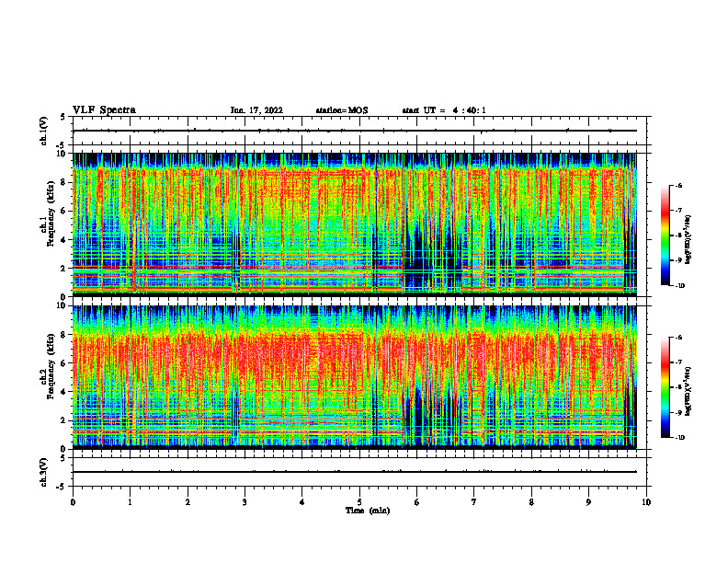Viewport: 728px width, 563px height.
Task: Click the ch.2 frequency tick label "8"
Action: point(64,335)
